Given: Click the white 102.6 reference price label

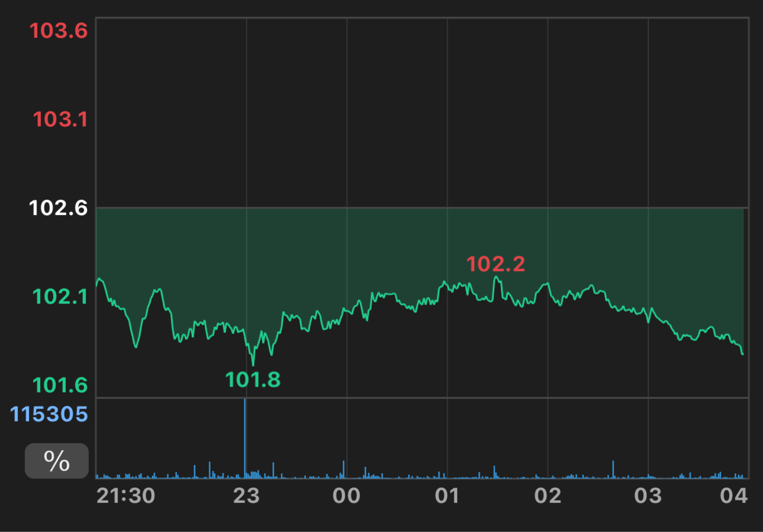Looking at the screenshot, I should [x=58, y=208].
